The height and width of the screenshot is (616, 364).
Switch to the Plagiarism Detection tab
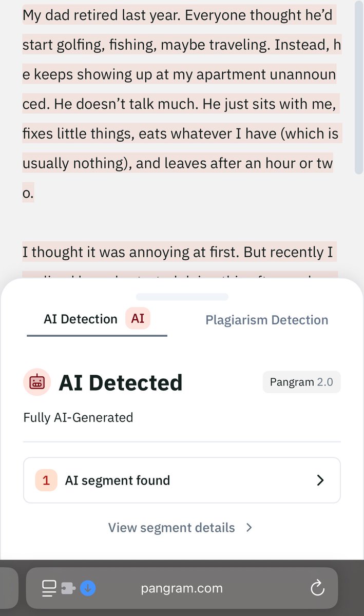pos(266,320)
